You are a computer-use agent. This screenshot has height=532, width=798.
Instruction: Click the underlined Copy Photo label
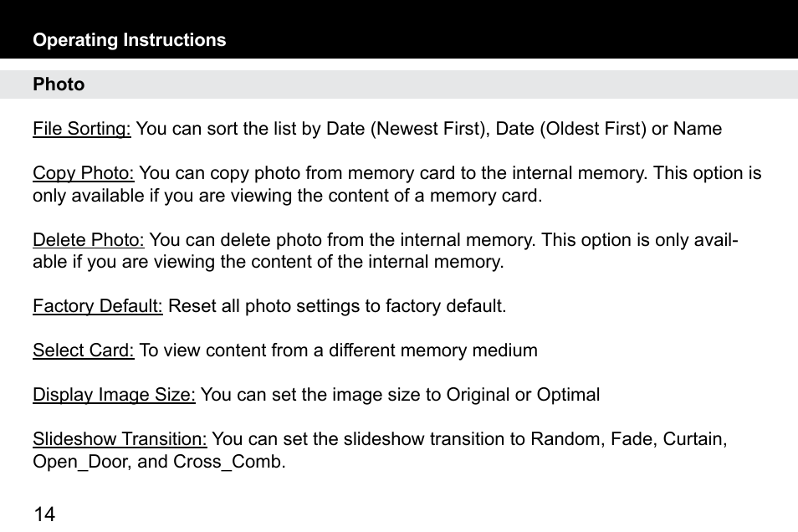84,173
